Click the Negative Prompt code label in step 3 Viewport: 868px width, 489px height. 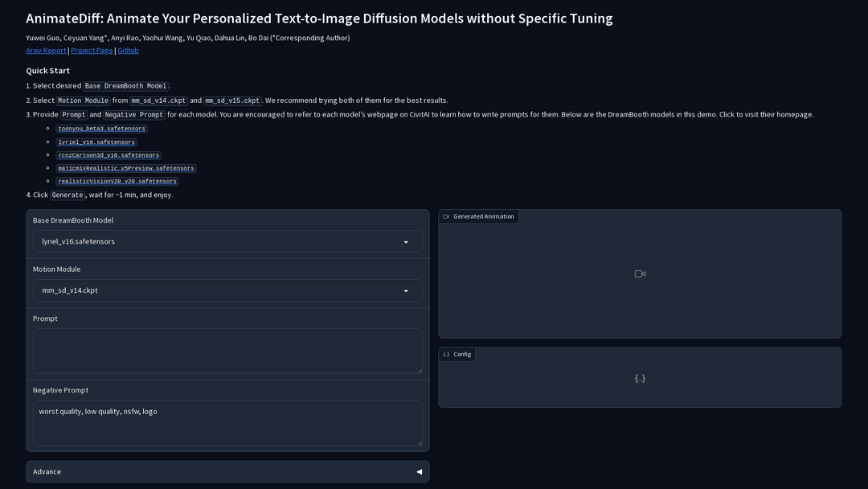[x=134, y=115]
